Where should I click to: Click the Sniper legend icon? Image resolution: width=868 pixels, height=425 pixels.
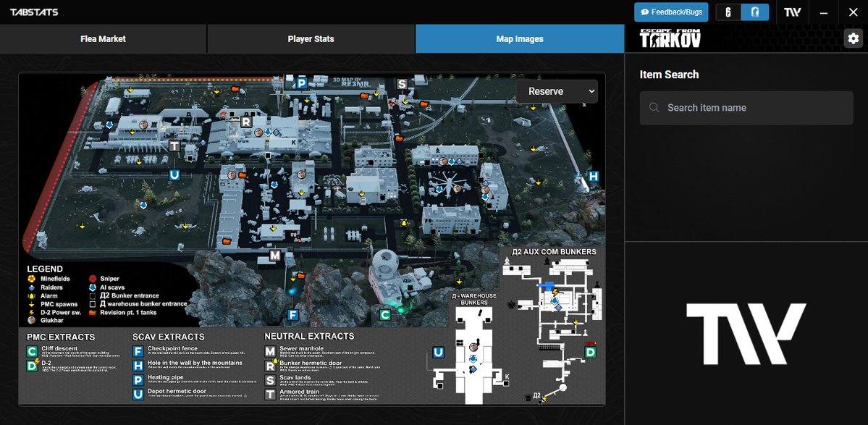coord(93,279)
